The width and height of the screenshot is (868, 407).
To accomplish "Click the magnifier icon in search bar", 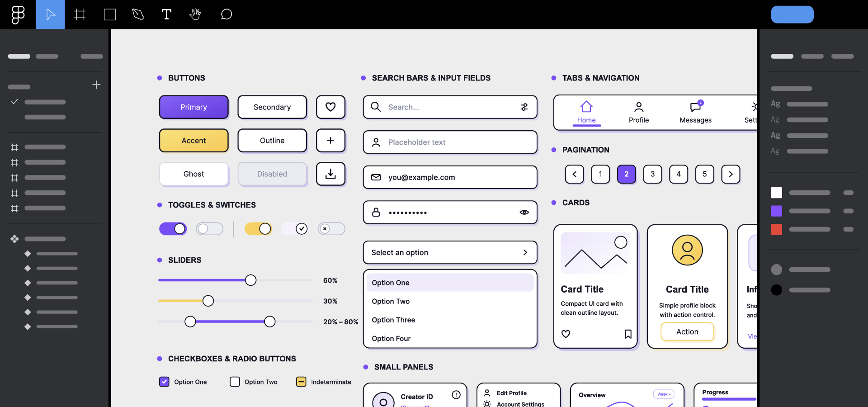I will tap(376, 107).
